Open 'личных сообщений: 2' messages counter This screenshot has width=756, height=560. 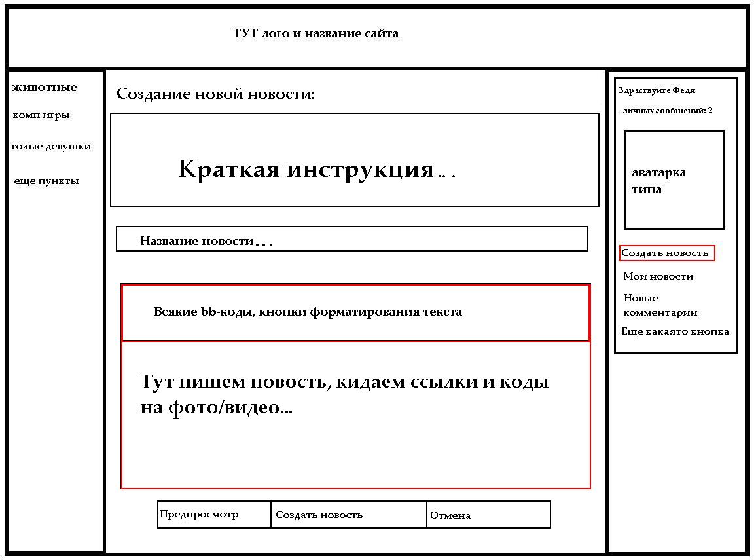pos(667,111)
